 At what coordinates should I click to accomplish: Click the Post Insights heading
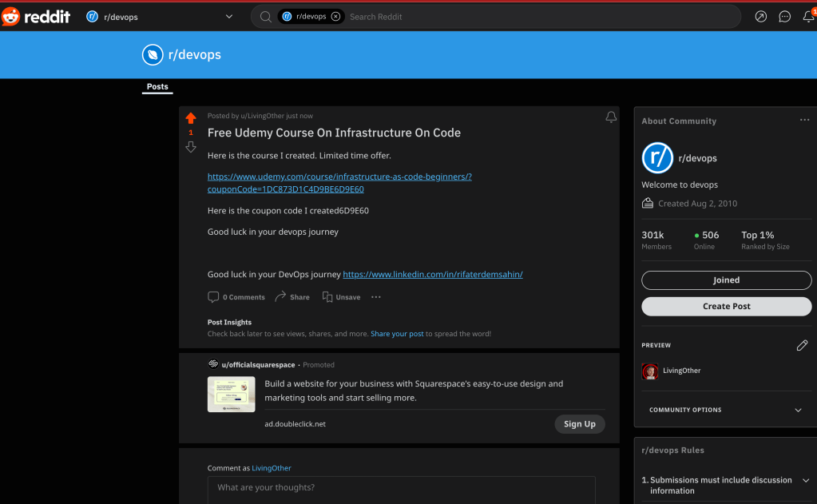(x=229, y=322)
